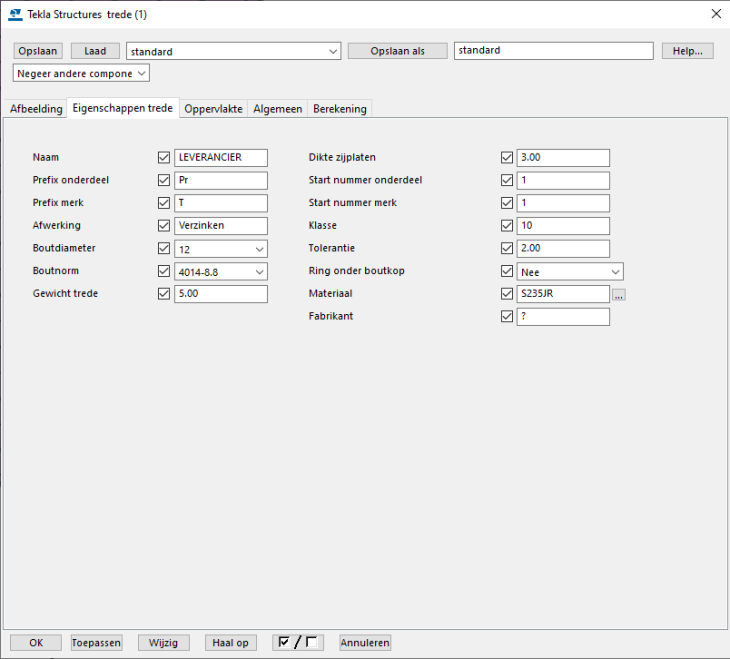
Task: Click the Afwerking field with Verzinken
Action: [x=221, y=225]
